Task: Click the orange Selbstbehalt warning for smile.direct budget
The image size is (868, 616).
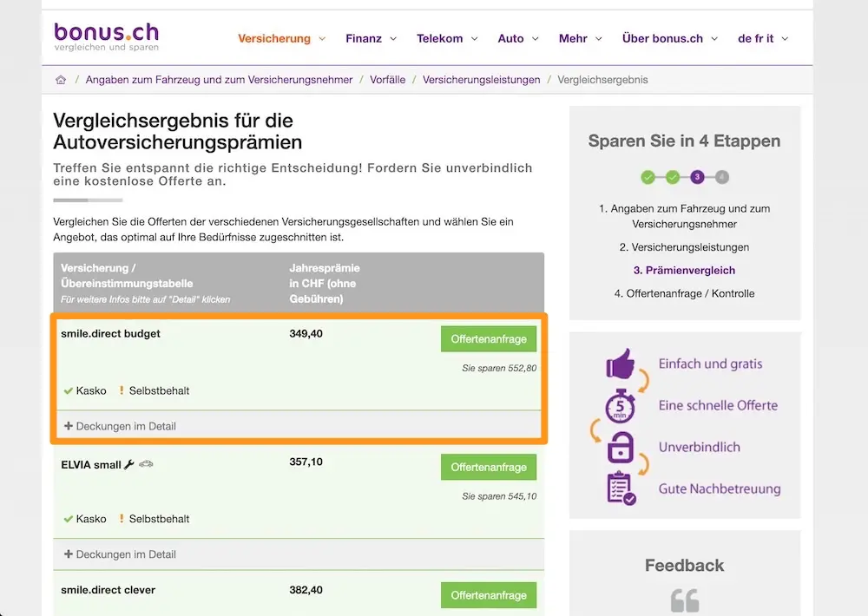Action: point(122,390)
